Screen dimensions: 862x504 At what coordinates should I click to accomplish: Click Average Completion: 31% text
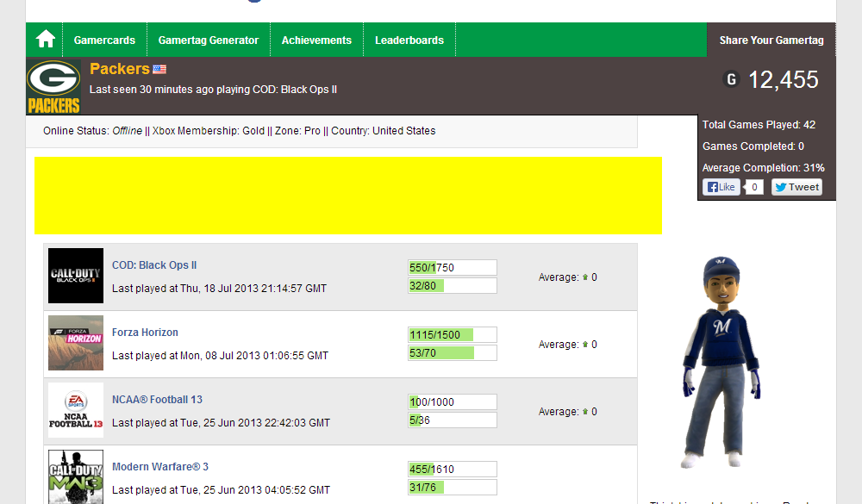click(x=764, y=168)
